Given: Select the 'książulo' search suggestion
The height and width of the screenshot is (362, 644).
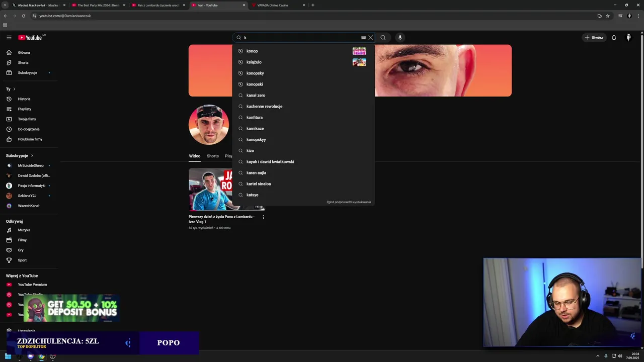Looking at the screenshot, I should 303,62.
